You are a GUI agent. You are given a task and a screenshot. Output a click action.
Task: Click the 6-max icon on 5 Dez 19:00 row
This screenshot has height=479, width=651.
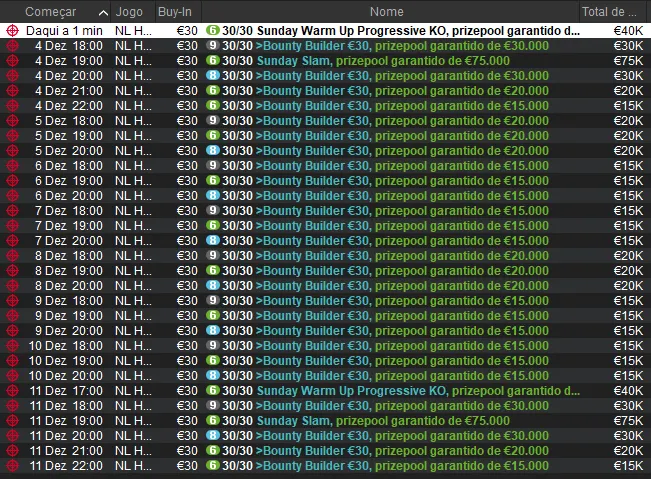coord(212,136)
